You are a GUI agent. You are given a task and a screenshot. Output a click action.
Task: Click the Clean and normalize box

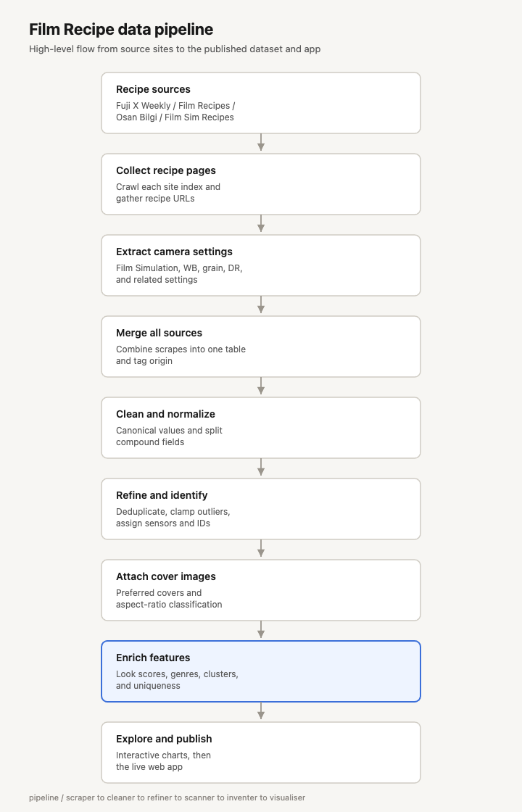[261, 428]
